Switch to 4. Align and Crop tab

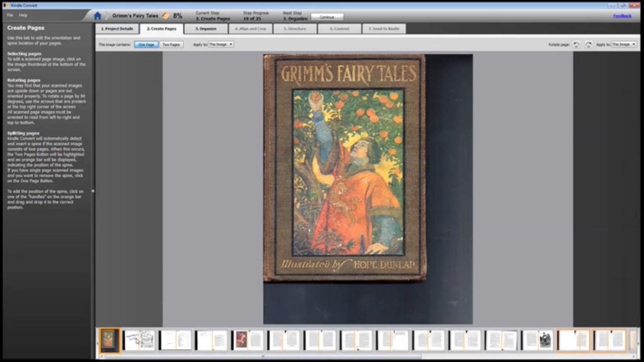pos(250,29)
